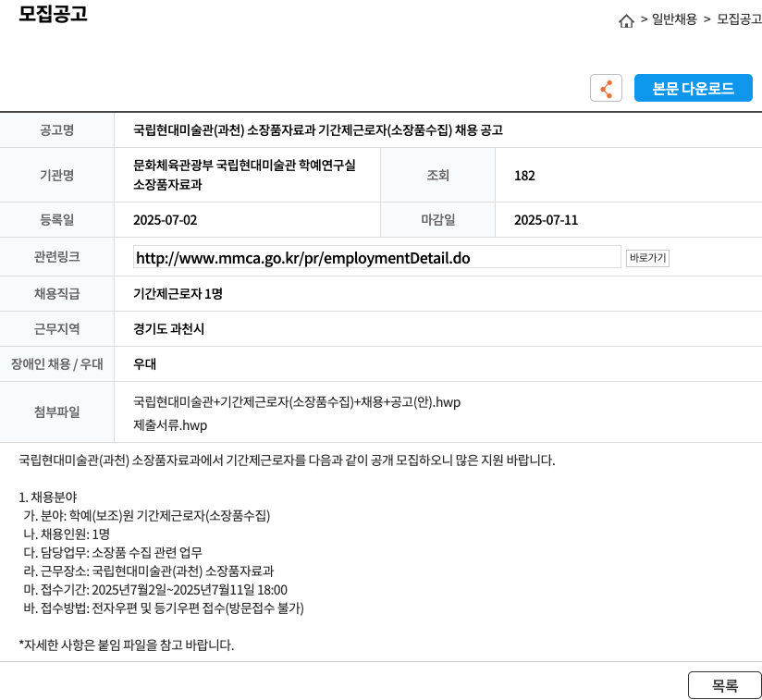Screen dimensions: 762x700
Task: Download 국립현대미술관+기간제근로자 채용 공고(안).hwp attachment
Action: 297,402
